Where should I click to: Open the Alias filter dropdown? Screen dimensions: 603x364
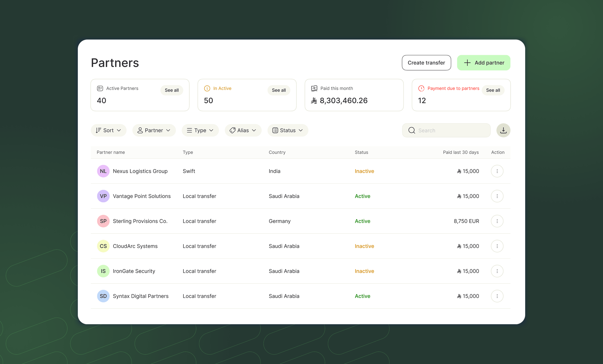pos(243,130)
